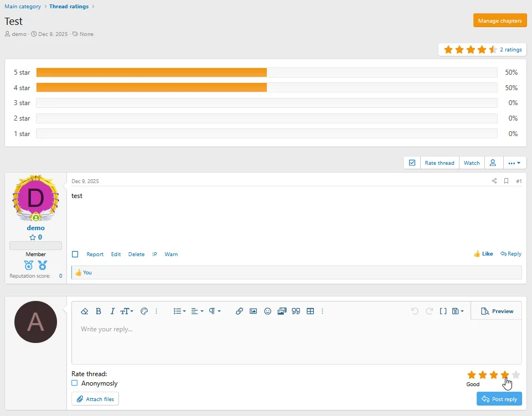This screenshot has width=532, height=416.
Task: Submit with the Post reply button
Action: 499,399
